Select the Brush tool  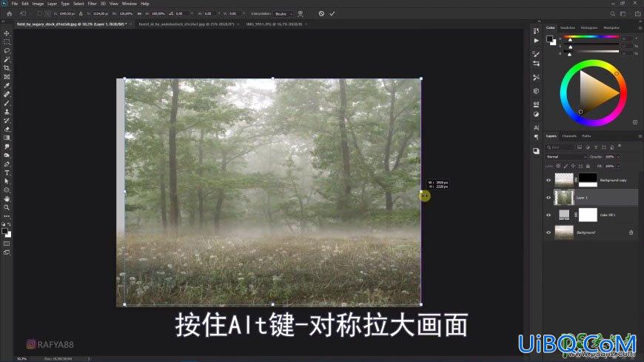7,103
